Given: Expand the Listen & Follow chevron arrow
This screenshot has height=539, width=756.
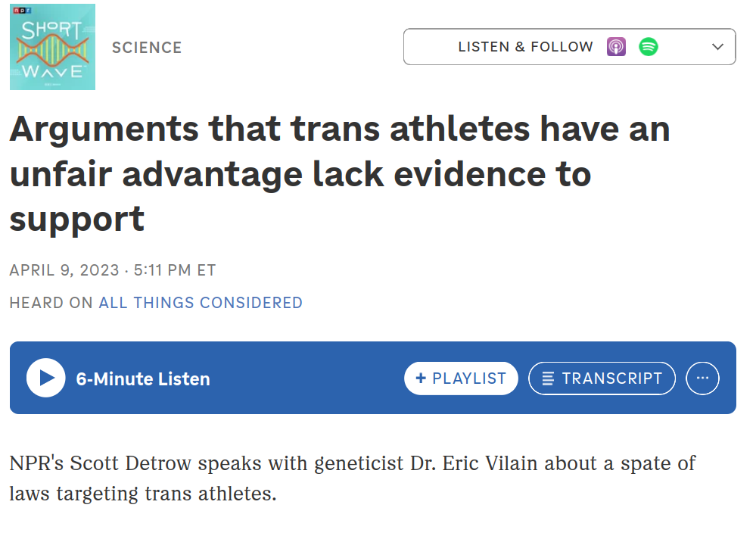Looking at the screenshot, I should coord(718,47).
